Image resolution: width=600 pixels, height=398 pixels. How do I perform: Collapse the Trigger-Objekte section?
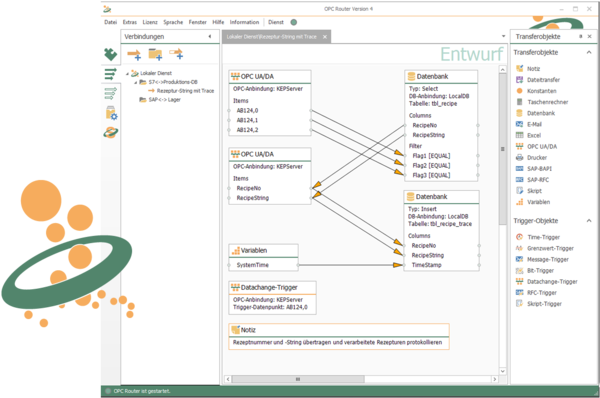click(x=589, y=221)
